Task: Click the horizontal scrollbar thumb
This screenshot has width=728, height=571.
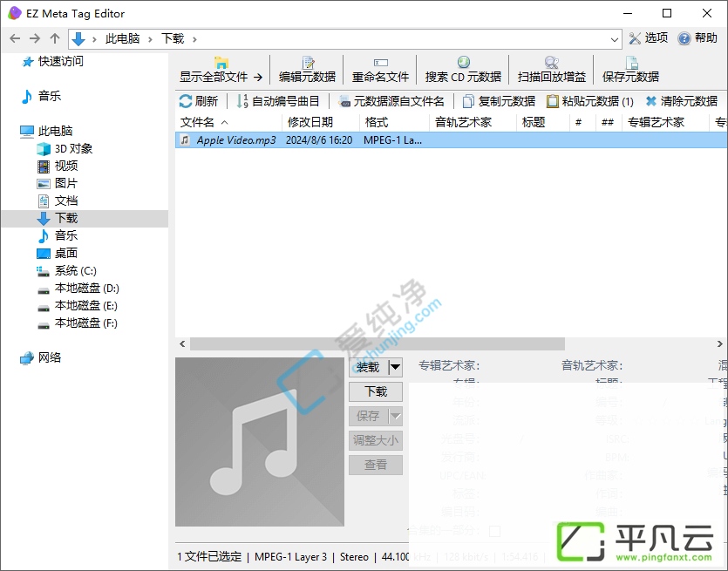Action: [377, 344]
